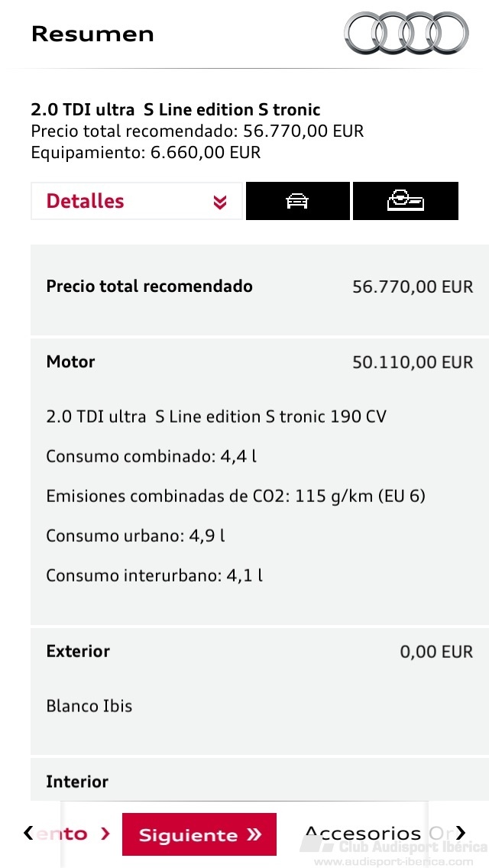
Task: Click the 2.0 TDI ultra model heading
Action: [x=176, y=109]
